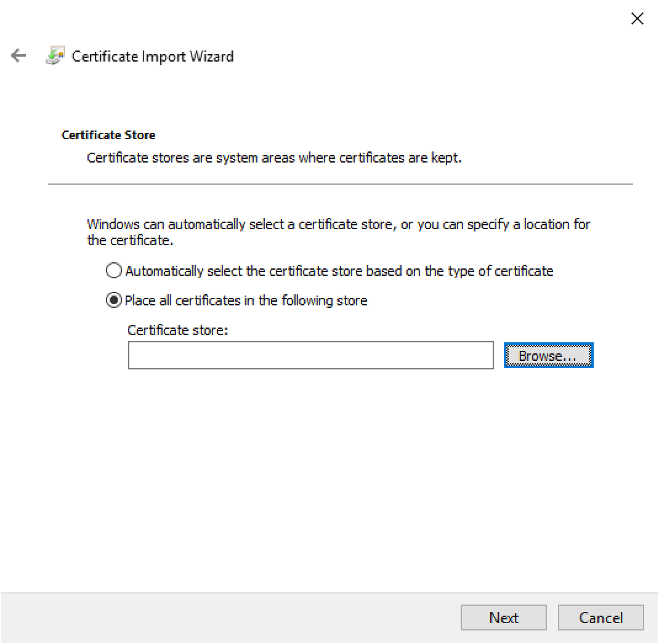The width and height of the screenshot is (659, 644).
Task: Click the Certificate Store section heading
Action: [x=108, y=135]
